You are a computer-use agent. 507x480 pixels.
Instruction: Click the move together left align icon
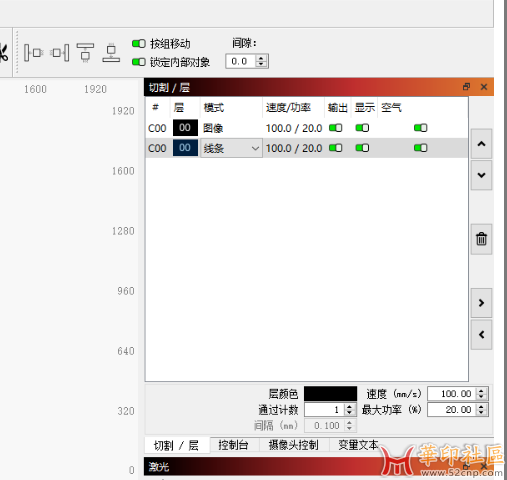click(x=34, y=53)
